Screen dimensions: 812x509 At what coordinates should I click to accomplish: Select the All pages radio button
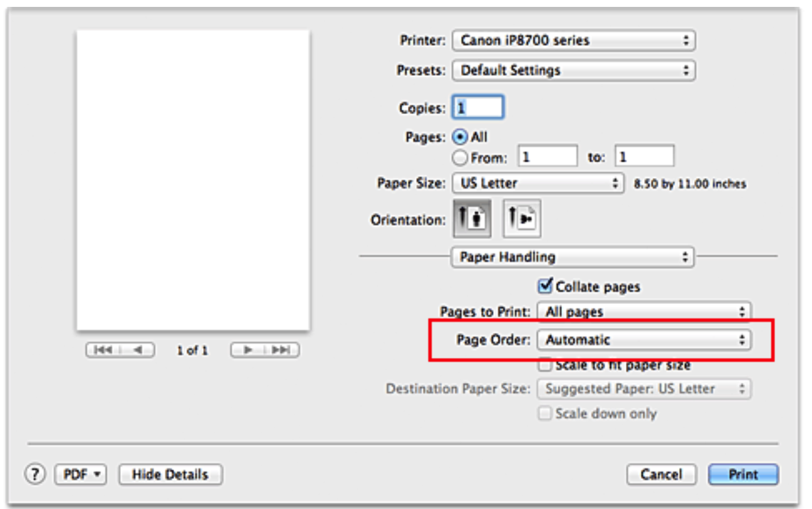(461, 137)
